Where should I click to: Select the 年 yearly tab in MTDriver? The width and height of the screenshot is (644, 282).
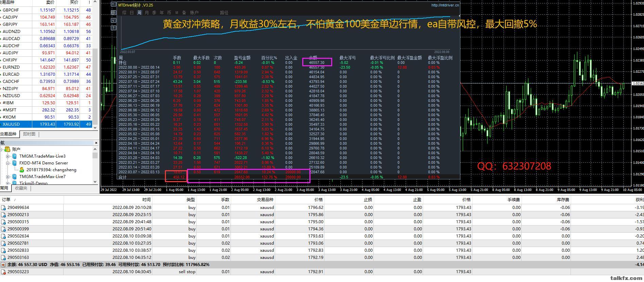click(x=162, y=13)
